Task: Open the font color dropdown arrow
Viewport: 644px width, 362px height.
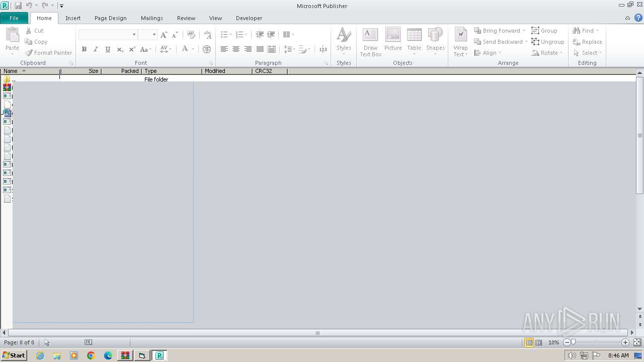Action: point(193,49)
